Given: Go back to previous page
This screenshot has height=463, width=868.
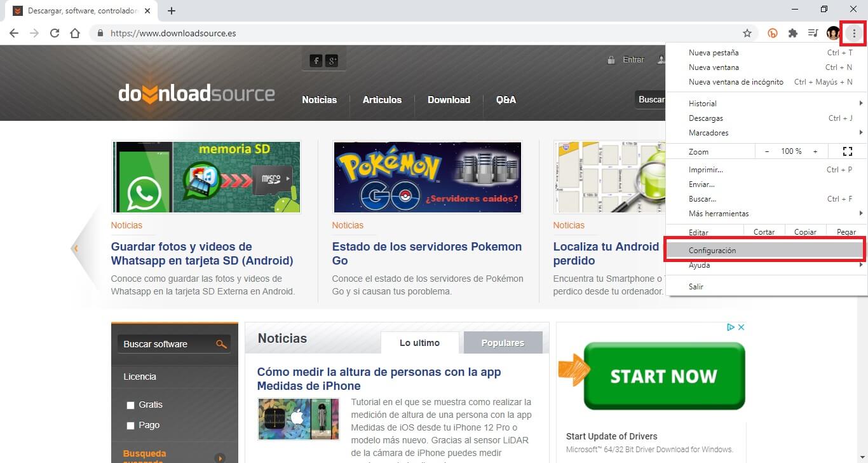Looking at the screenshot, I should tap(14, 33).
